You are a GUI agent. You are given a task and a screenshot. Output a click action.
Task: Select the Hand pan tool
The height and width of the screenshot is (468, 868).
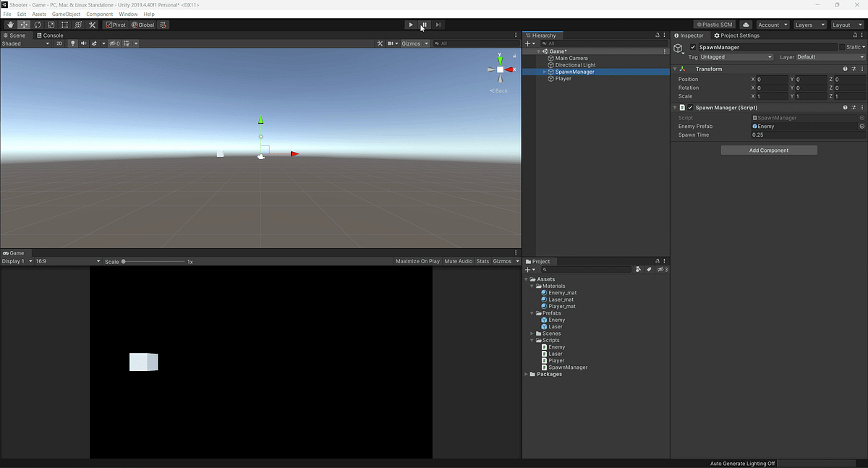10,24
